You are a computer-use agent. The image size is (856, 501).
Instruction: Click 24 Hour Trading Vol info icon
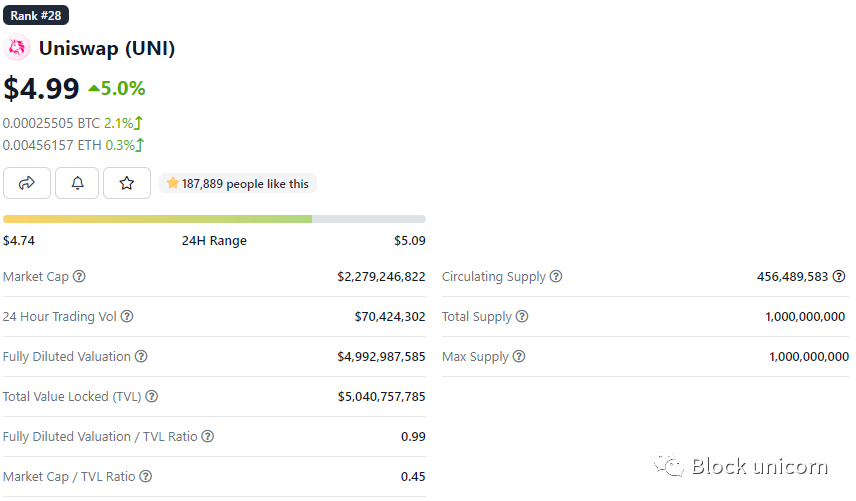pyautogui.click(x=127, y=317)
